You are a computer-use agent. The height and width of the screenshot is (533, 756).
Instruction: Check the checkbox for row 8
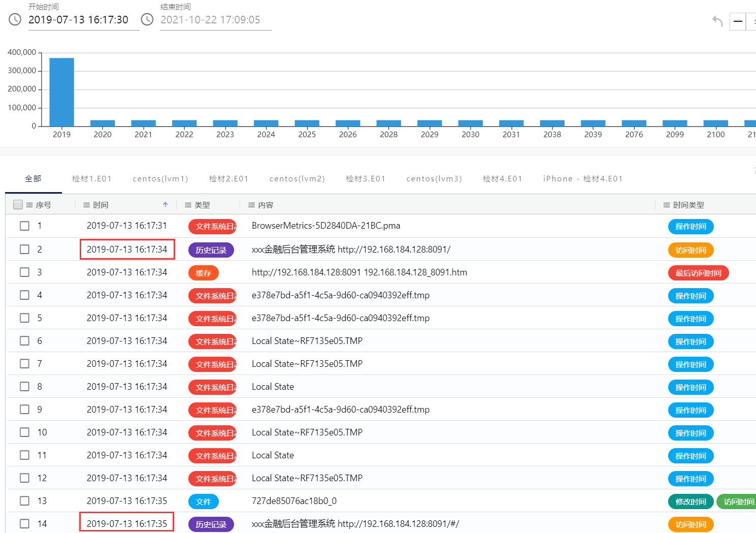[x=24, y=386]
